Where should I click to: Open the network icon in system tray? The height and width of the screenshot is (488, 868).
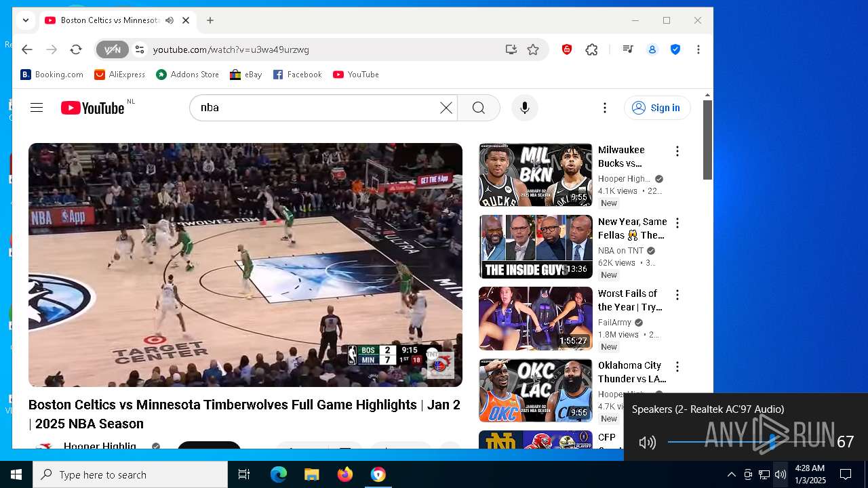[x=764, y=474]
